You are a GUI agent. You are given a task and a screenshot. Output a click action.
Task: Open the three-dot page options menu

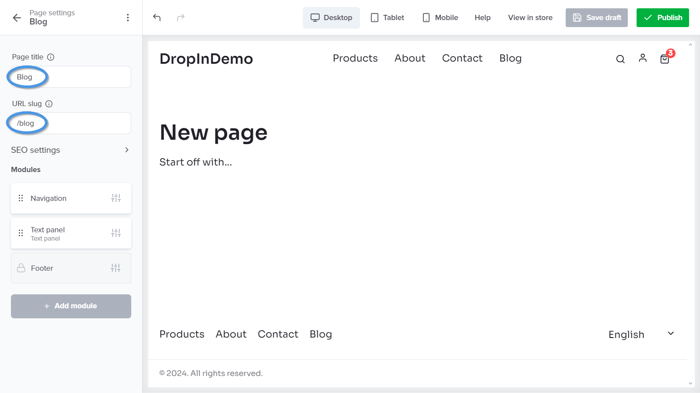click(128, 17)
